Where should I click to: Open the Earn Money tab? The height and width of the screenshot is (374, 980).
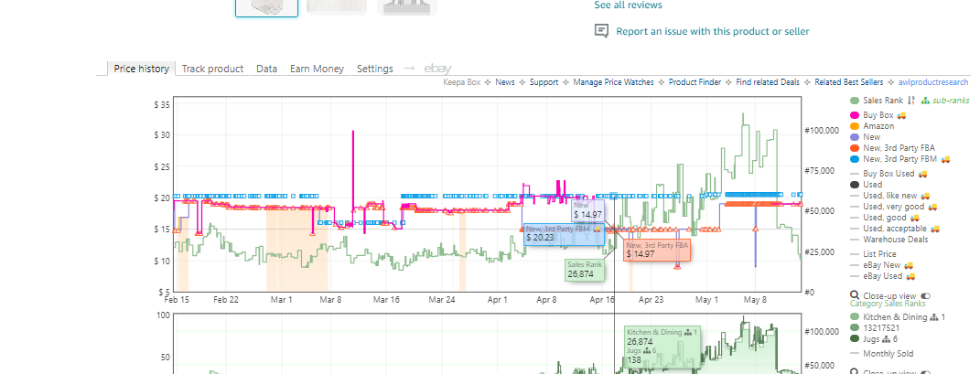tap(317, 69)
